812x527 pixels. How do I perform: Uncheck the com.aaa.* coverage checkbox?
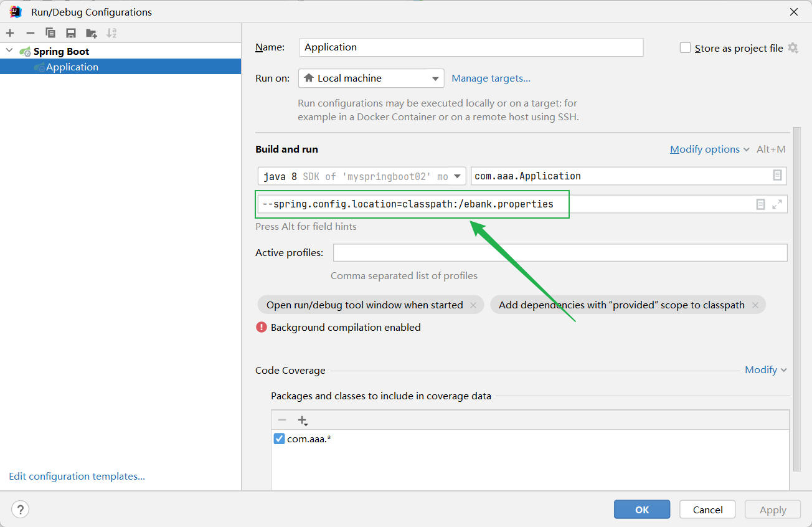tap(280, 439)
